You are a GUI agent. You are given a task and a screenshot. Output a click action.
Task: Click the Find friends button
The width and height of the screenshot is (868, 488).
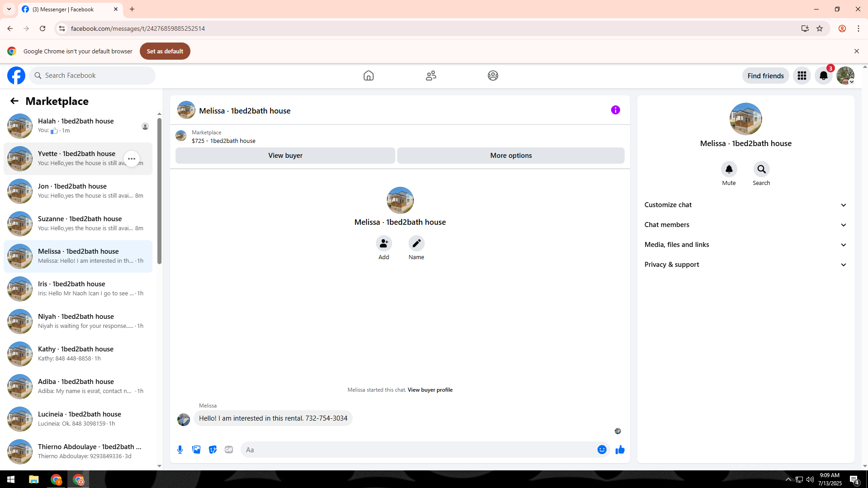[x=765, y=76]
